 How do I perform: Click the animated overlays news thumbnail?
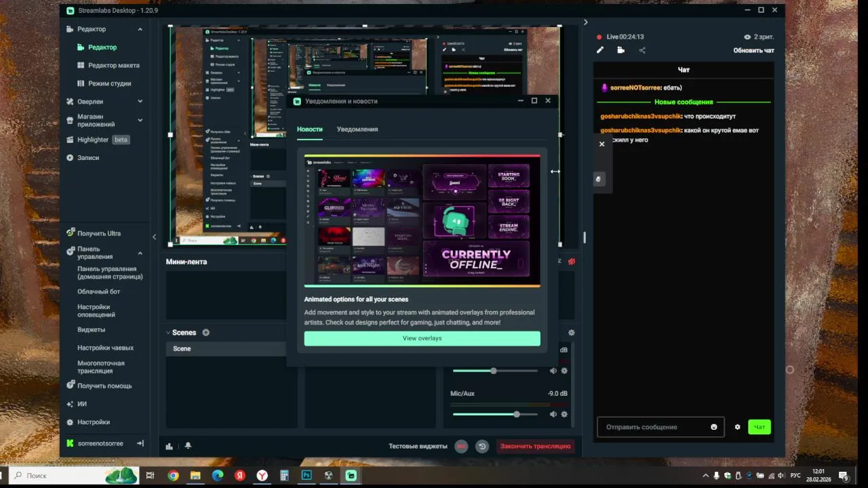[x=422, y=221]
